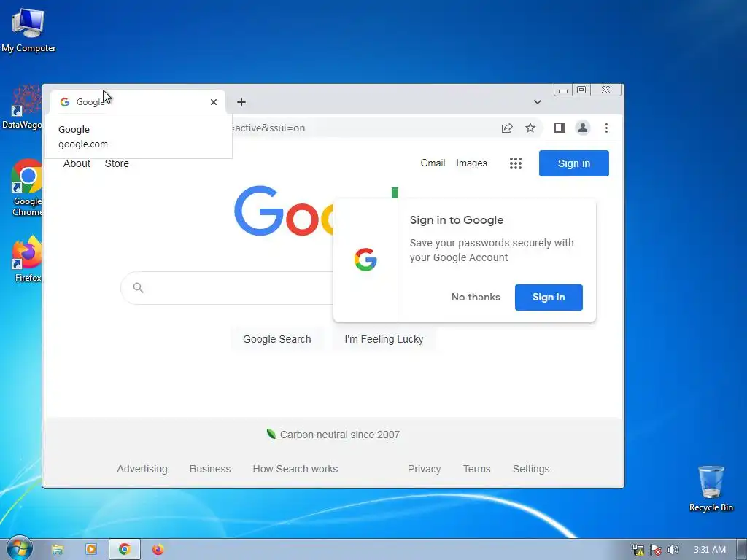Screen dimensions: 747x560
Task: Open the Privacy footer link
Action: [x=424, y=469]
